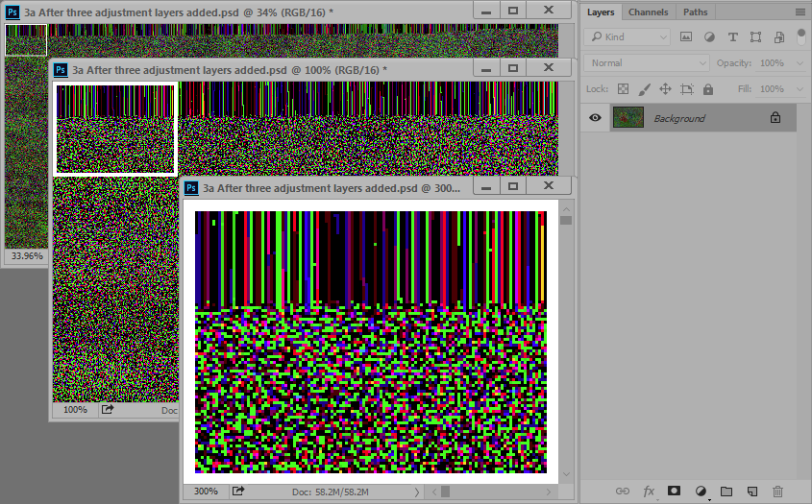The height and width of the screenshot is (504, 812).
Task: Create new group folder icon
Action: pos(726,492)
